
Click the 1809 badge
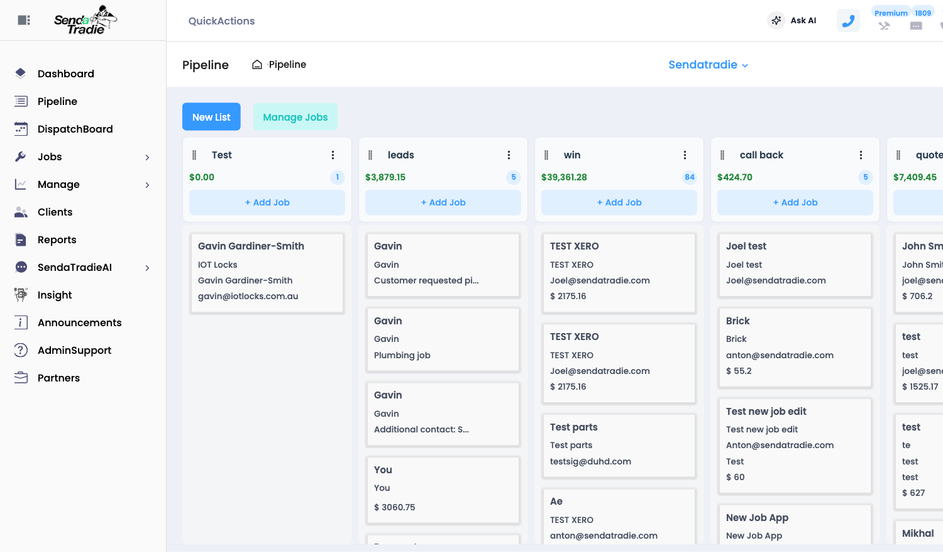click(923, 13)
